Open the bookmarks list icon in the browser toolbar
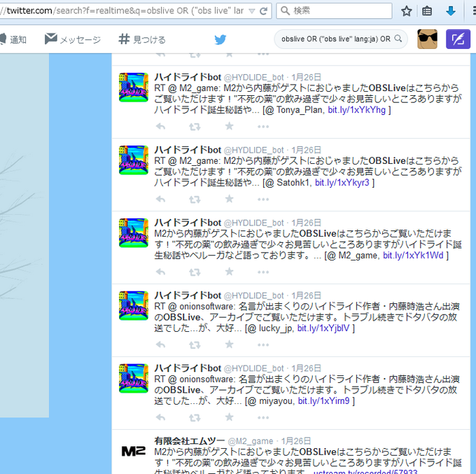476x474 pixels. (x=427, y=11)
